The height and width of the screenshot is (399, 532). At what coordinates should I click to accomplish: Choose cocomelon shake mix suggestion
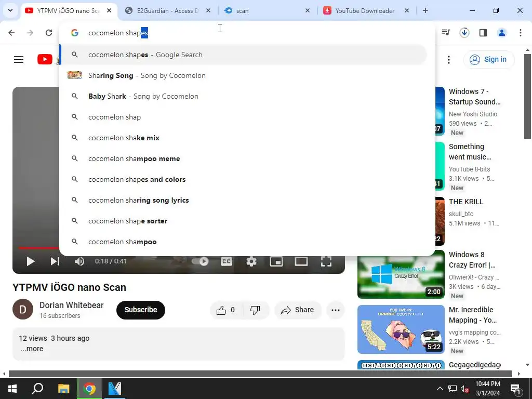pyautogui.click(x=244, y=138)
